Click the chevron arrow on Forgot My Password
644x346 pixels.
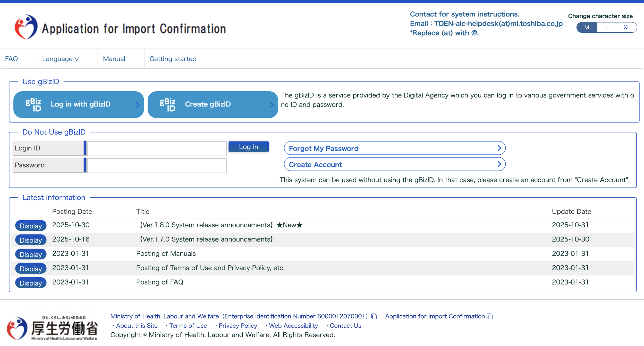click(499, 148)
